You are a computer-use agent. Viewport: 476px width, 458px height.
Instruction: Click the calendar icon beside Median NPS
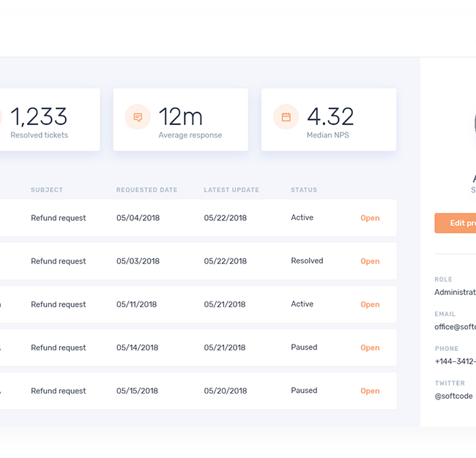(286, 117)
